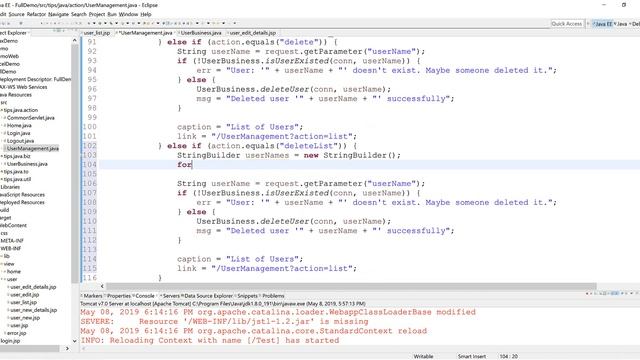Select user_list.jsp in Project Explorer tree
This screenshot has width=640, height=360.
(x=23, y=303)
